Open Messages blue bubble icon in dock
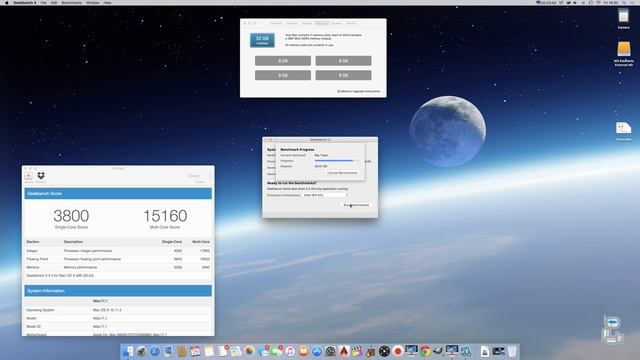The height and width of the screenshot is (360, 640). pyautogui.click(x=262, y=351)
